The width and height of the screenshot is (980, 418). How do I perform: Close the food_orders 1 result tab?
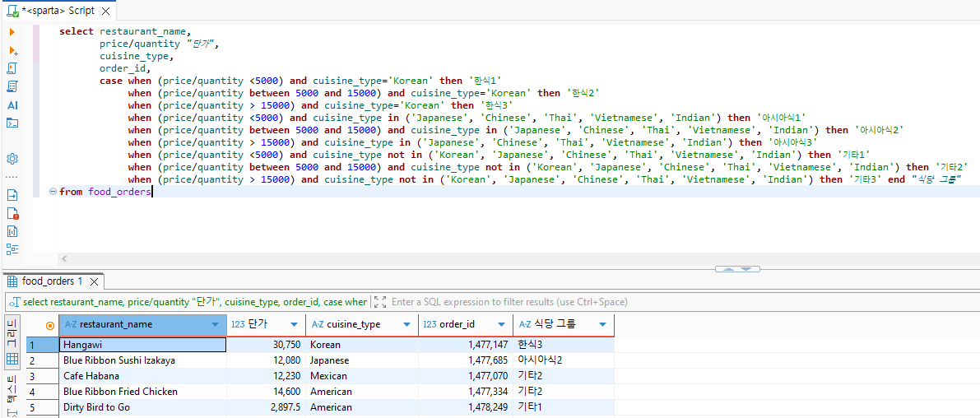point(94,281)
